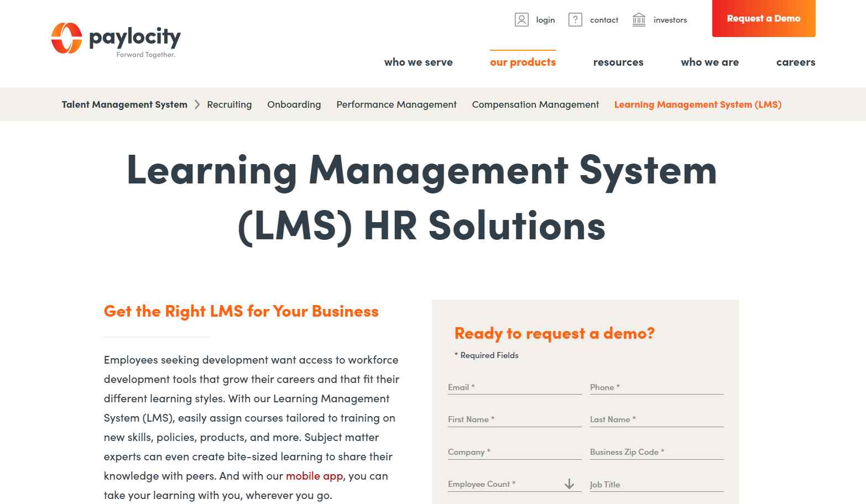
Task: Focus the Job Title field
Action: pyautogui.click(x=657, y=484)
